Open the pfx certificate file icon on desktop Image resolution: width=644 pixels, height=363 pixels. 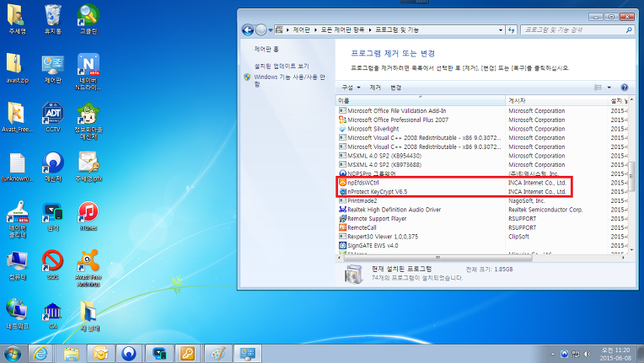pyautogui.click(x=89, y=167)
